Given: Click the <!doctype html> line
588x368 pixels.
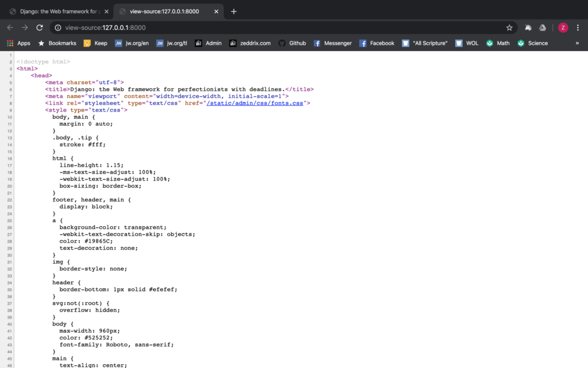Looking at the screenshot, I should coord(43,62).
